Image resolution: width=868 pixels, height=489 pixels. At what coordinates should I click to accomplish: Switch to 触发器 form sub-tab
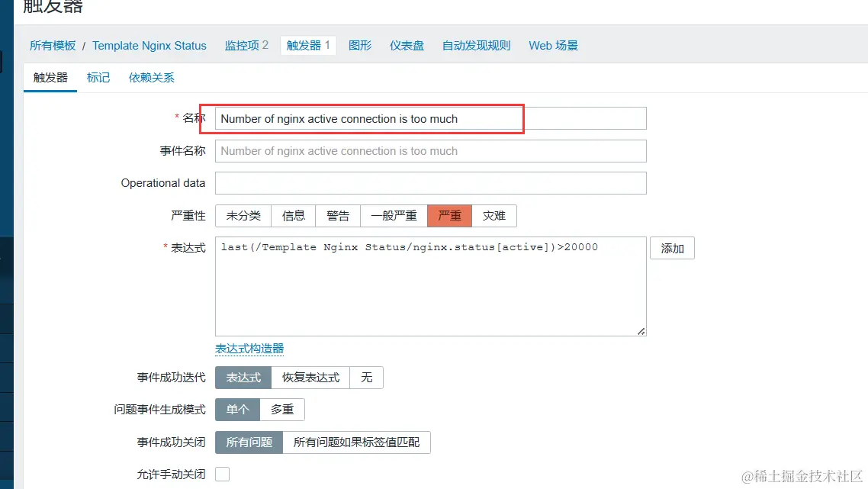pos(50,78)
